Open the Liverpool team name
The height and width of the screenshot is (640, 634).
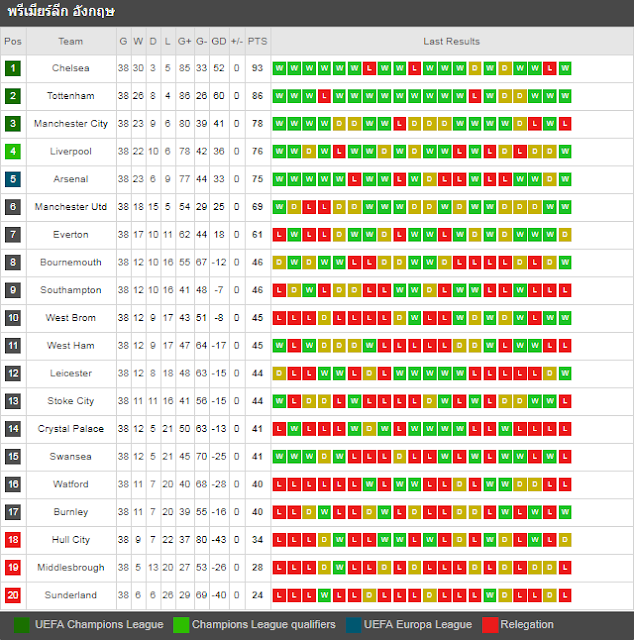pyautogui.click(x=71, y=151)
